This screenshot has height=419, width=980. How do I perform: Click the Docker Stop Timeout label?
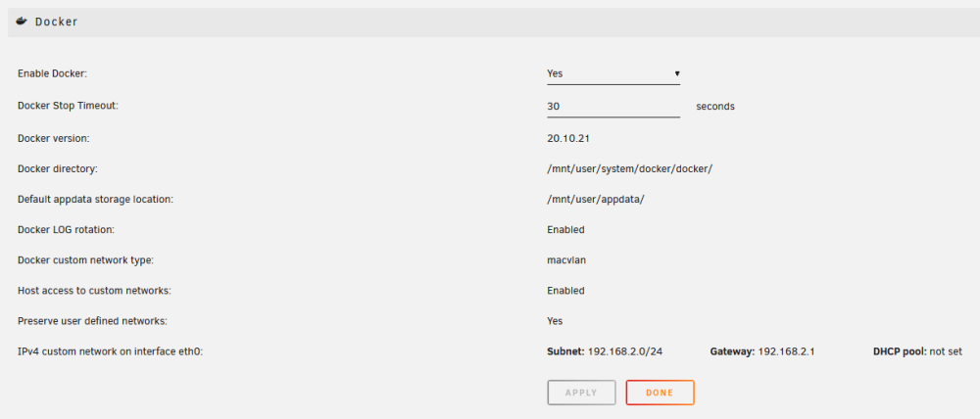point(69,106)
